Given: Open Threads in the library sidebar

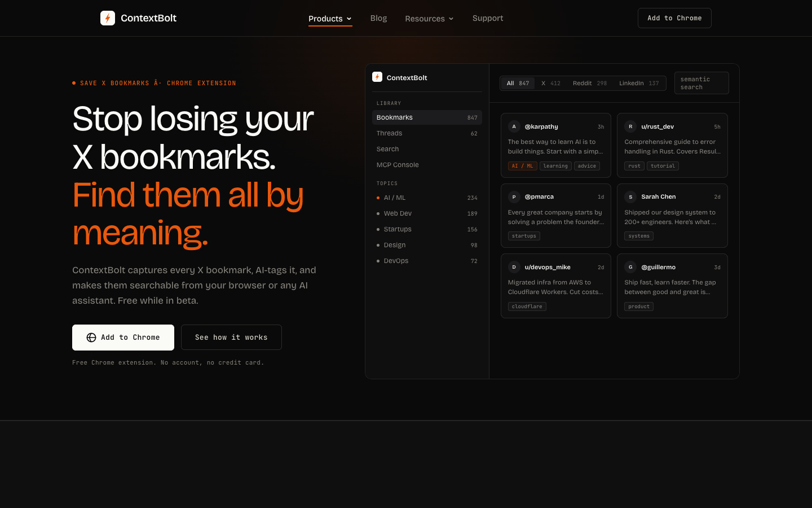Looking at the screenshot, I should pyautogui.click(x=427, y=133).
